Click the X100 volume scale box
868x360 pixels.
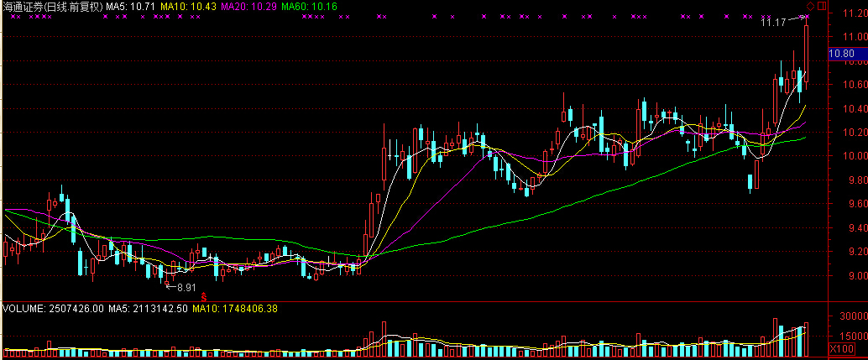pyautogui.click(x=841, y=349)
